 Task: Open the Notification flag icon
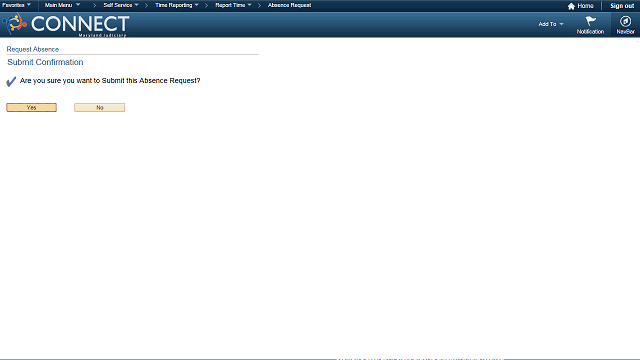click(x=591, y=21)
